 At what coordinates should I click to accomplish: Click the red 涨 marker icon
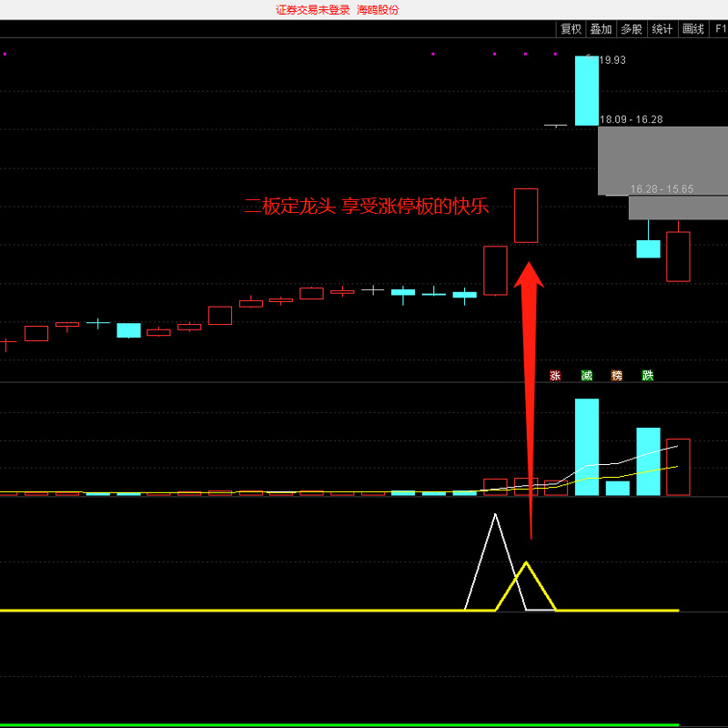coord(555,375)
